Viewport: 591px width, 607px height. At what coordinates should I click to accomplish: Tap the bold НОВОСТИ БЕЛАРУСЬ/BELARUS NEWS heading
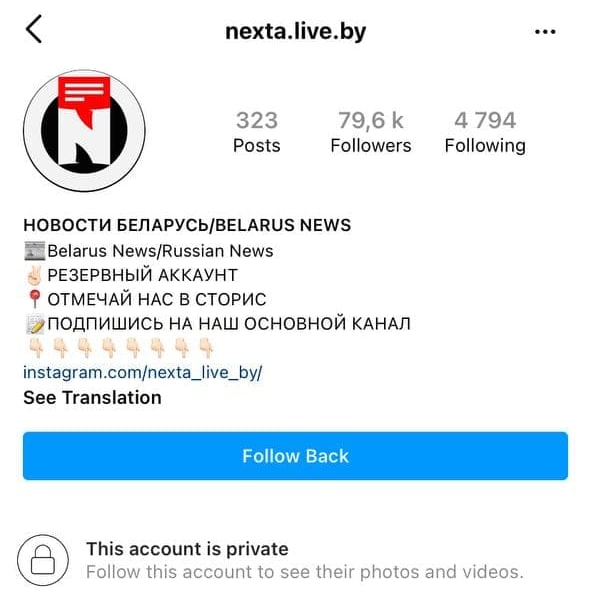point(187,225)
